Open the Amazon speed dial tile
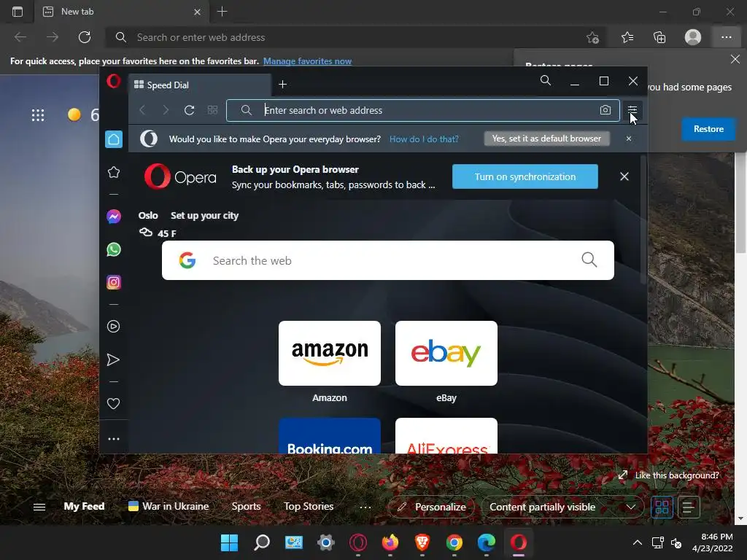Screen dimensions: 747x560 pos(330,353)
